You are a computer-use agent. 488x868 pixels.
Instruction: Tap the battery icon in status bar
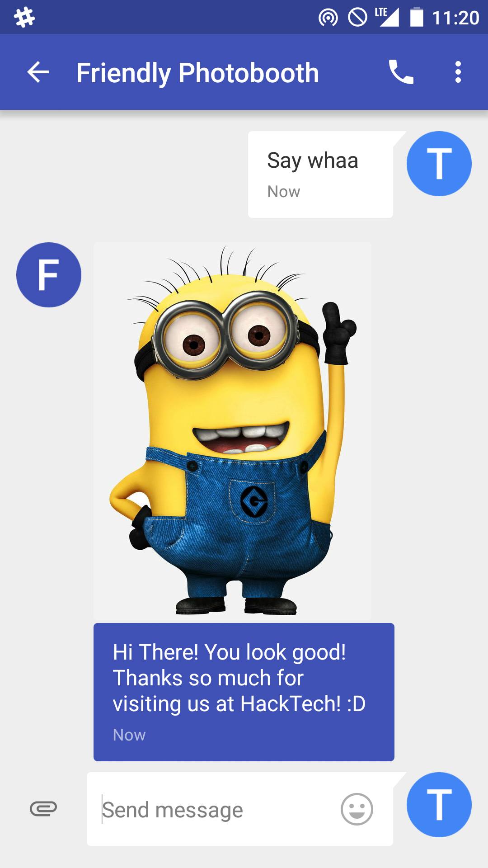click(x=417, y=17)
